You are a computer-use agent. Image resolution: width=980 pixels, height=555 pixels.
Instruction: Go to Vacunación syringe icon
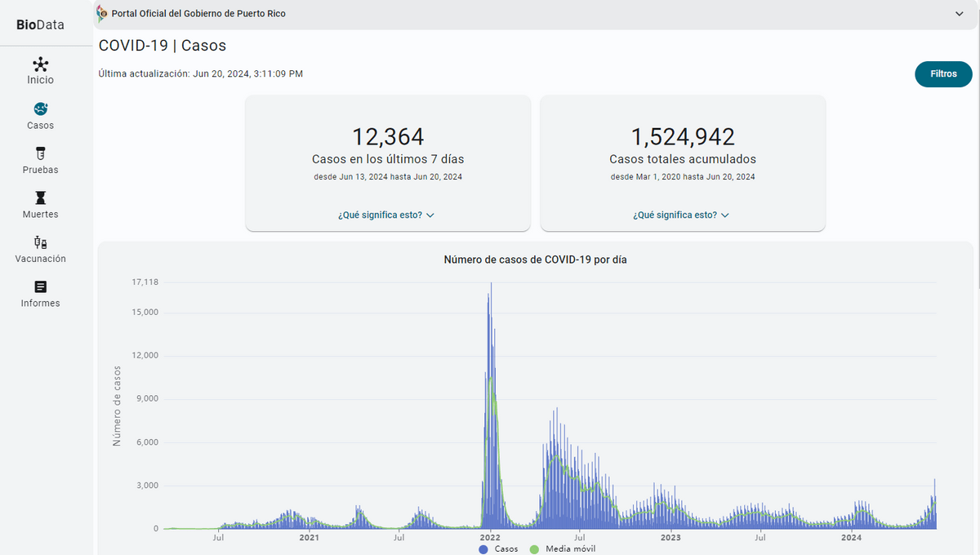[x=41, y=242]
